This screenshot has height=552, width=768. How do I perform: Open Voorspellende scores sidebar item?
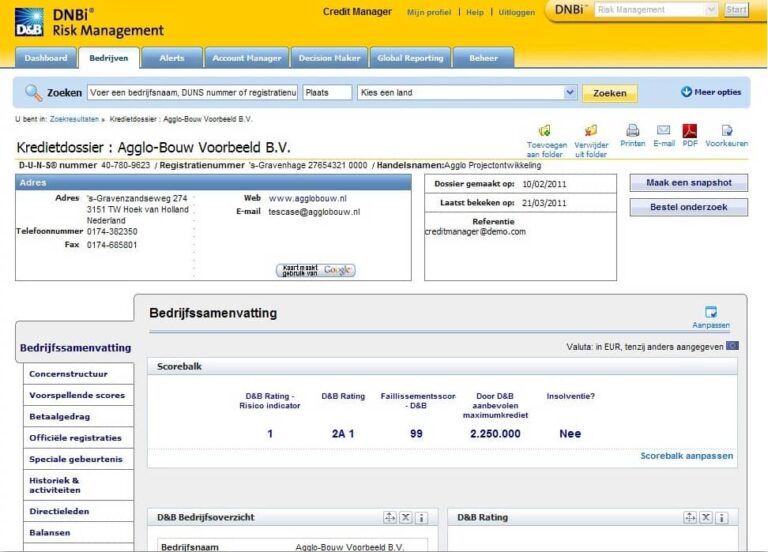78,395
